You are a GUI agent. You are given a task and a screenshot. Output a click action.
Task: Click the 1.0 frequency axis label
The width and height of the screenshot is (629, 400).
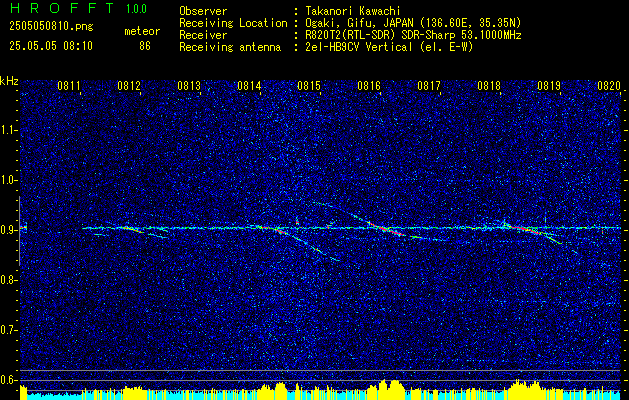(x=8, y=180)
